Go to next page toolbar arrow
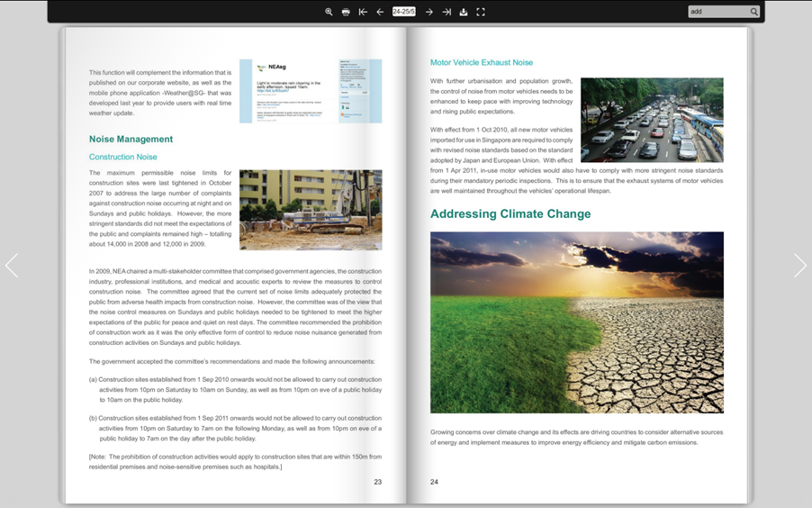 [x=429, y=12]
